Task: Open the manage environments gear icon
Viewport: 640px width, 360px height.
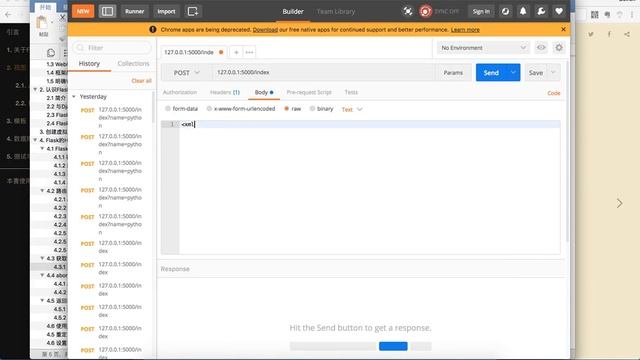Action: 559,48
